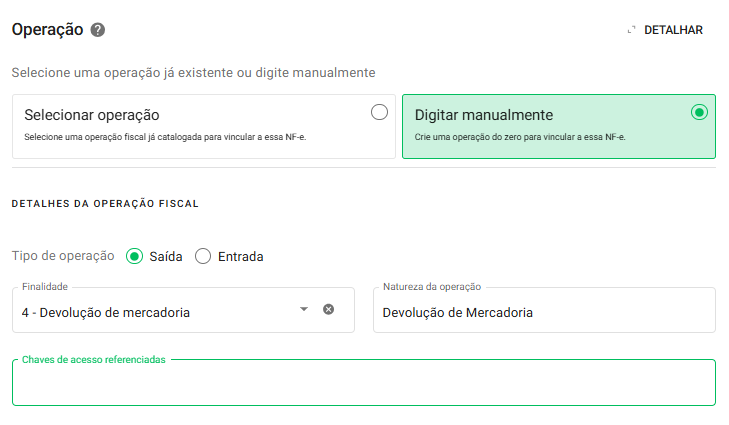Click the expand icon left of DETALHAR
Viewport: 729px width, 425px height.
coord(631,30)
